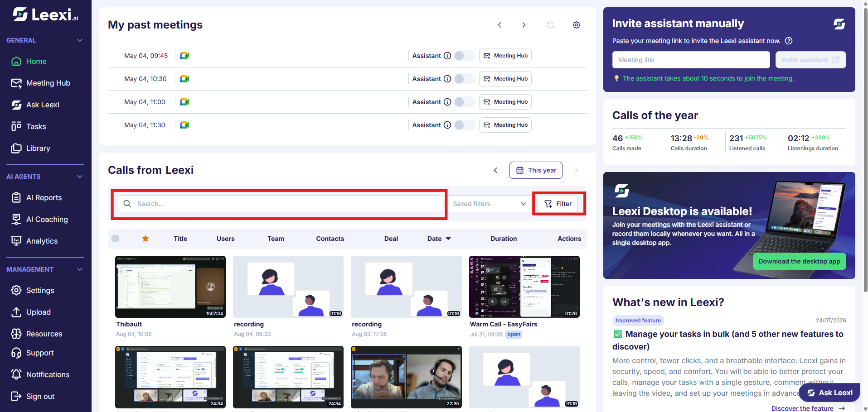Image resolution: width=868 pixels, height=412 pixels.
Task: Open Meeting Hub for May 04, 11:00
Action: pyautogui.click(x=505, y=102)
